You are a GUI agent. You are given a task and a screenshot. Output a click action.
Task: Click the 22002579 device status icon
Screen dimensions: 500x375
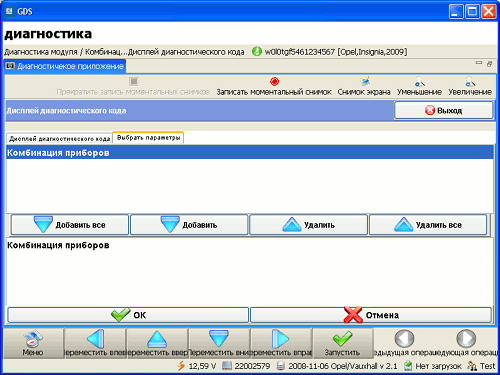click(227, 366)
